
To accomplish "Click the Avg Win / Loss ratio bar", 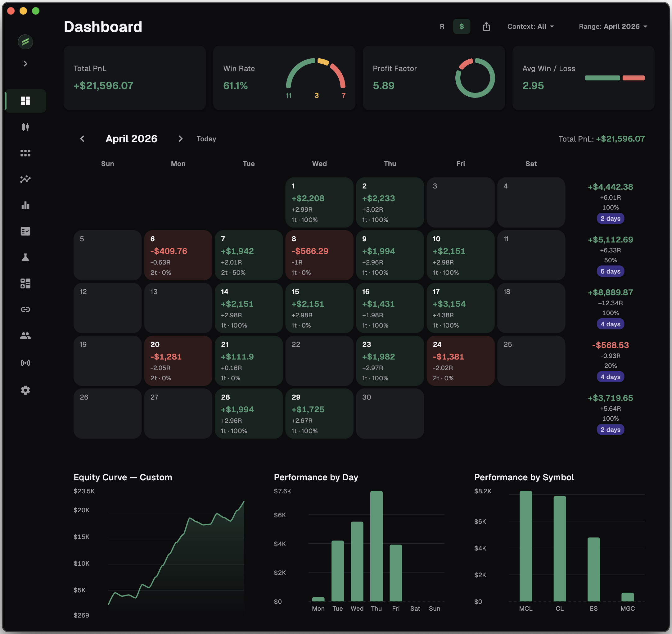I will tap(615, 78).
